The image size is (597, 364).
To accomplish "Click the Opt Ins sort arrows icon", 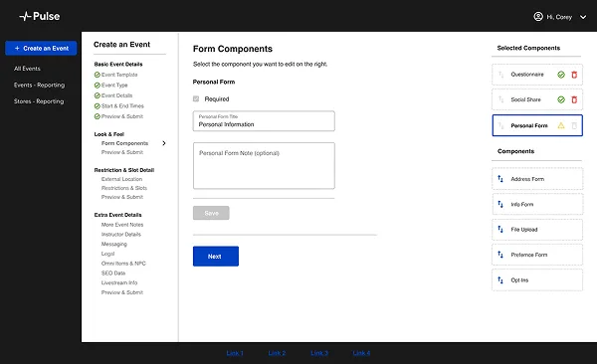I will pyautogui.click(x=500, y=279).
